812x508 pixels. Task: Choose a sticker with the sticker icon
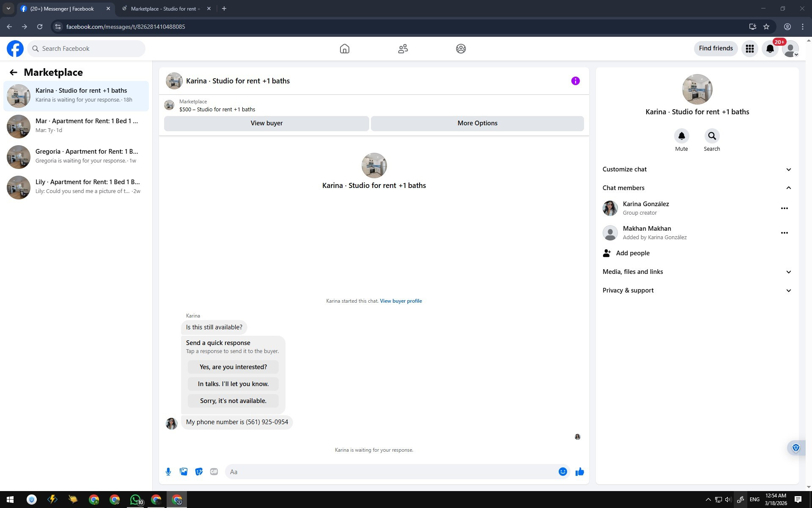coord(199,472)
